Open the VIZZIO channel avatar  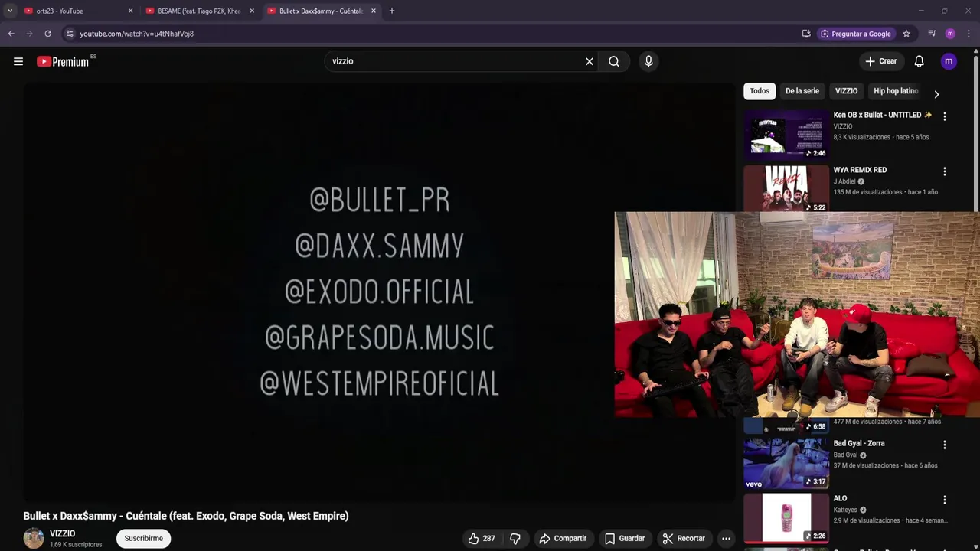point(34,538)
